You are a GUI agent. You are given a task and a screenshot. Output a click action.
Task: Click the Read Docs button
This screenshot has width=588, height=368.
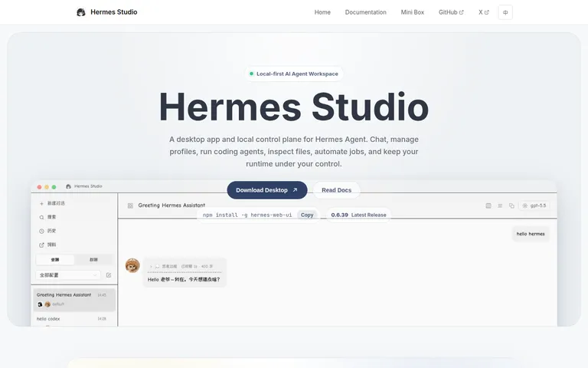(x=336, y=190)
